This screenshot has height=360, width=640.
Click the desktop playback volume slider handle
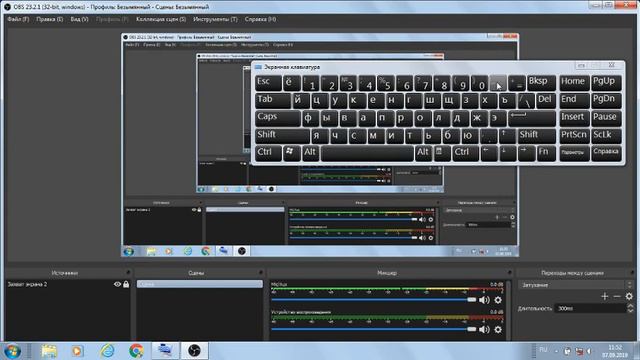click(471, 329)
